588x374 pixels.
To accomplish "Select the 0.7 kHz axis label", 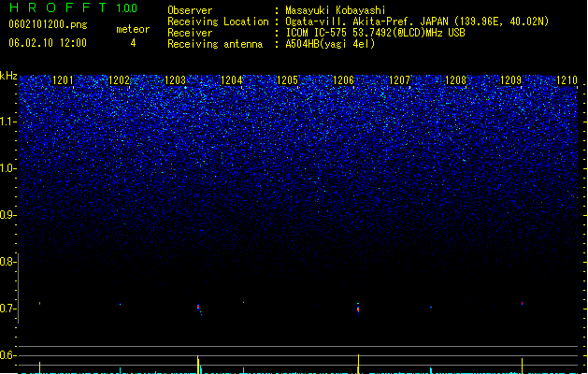I will click(8, 309).
